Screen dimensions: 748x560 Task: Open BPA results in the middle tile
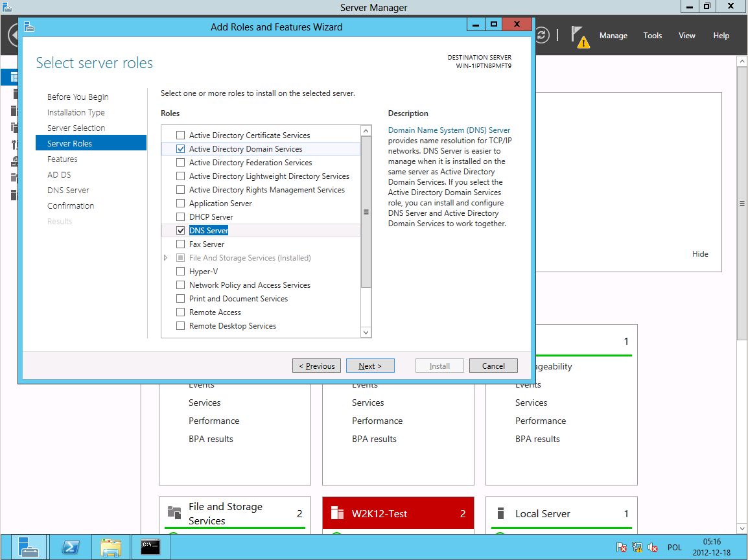point(374,439)
